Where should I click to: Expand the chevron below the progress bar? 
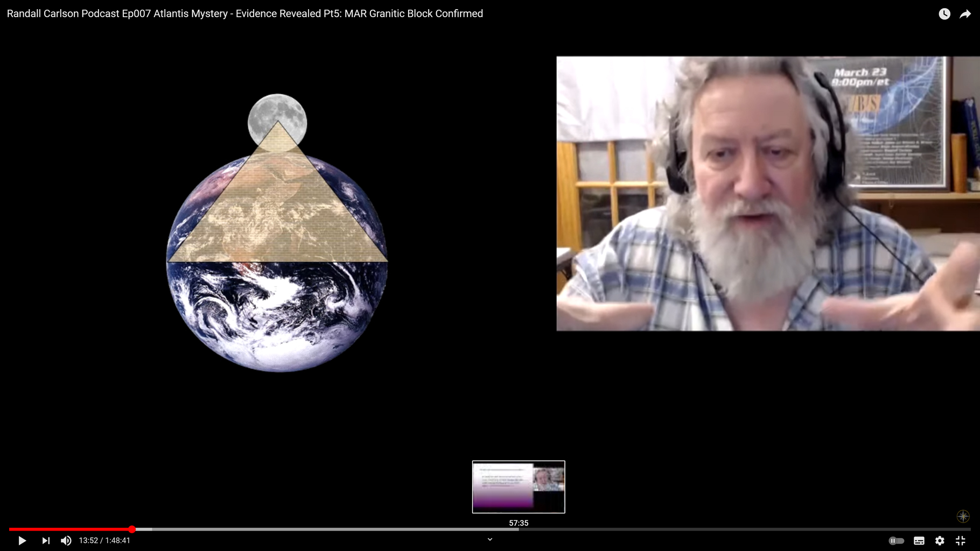tap(490, 539)
